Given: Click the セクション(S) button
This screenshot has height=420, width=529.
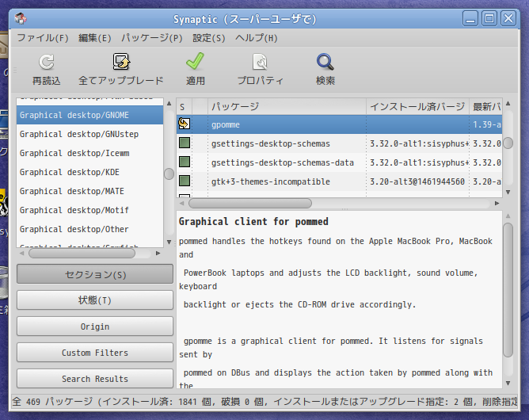Looking at the screenshot, I should click(95, 274).
